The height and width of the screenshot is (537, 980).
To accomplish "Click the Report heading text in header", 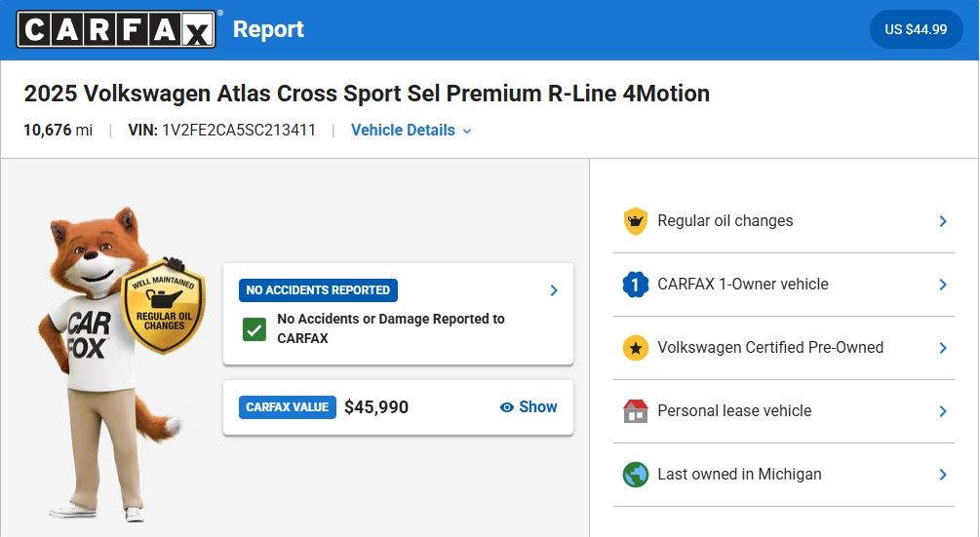I will [268, 29].
